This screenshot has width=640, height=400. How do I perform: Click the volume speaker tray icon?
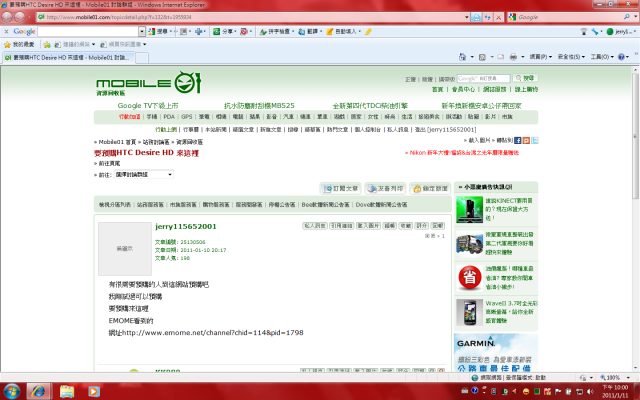click(590, 391)
